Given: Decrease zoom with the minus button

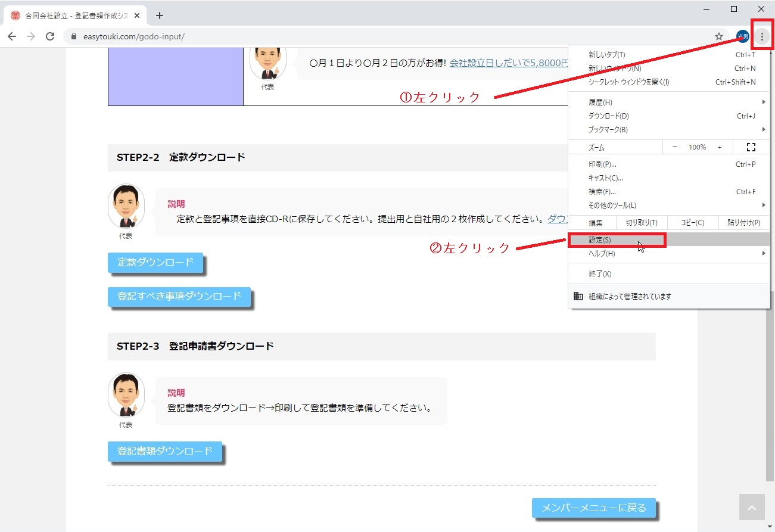Looking at the screenshot, I should point(675,147).
